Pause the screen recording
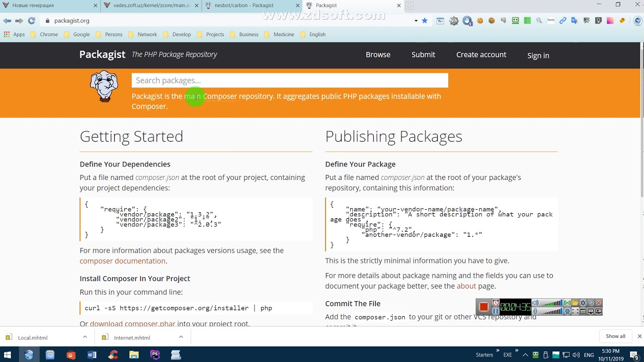The image size is (644, 362). pos(496,311)
